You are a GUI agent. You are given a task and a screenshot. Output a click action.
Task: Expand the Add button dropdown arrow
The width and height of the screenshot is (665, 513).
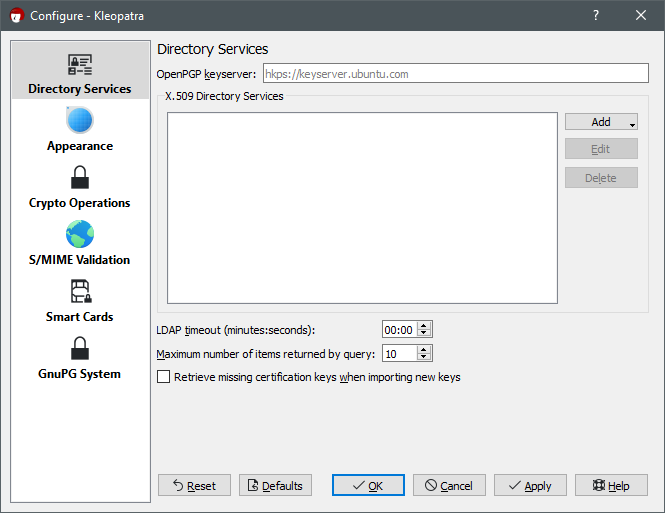click(x=632, y=125)
